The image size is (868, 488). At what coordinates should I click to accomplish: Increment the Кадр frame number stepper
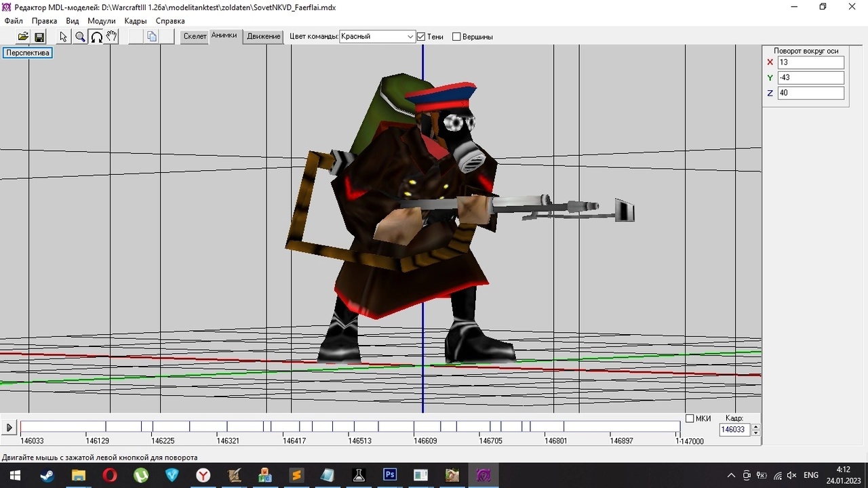pyautogui.click(x=756, y=427)
